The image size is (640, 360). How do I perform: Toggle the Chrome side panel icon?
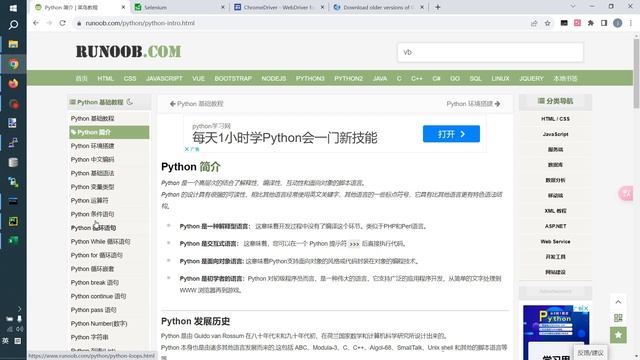pyautogui.click(x=604, y=23)
